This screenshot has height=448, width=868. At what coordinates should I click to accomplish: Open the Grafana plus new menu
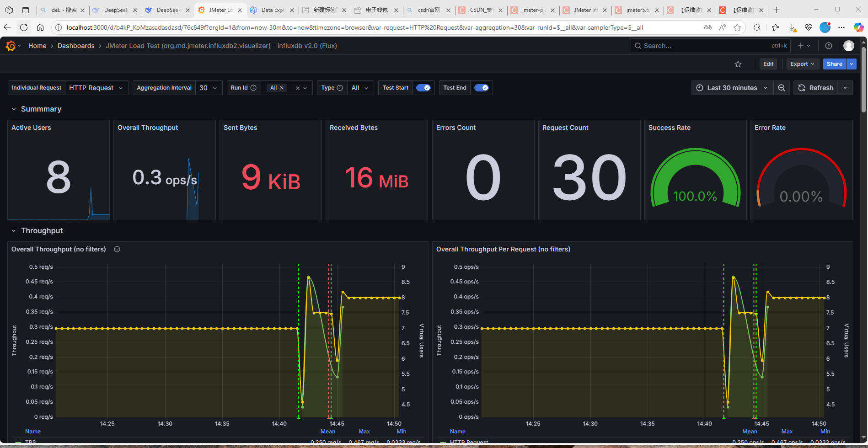804,46
